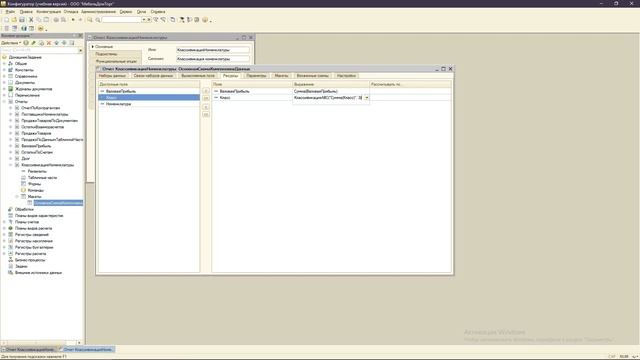Click the Сумма(ВаловаяПрибыль) expression cell
This screenshot has width=640, height=360.
click(331, 91)
